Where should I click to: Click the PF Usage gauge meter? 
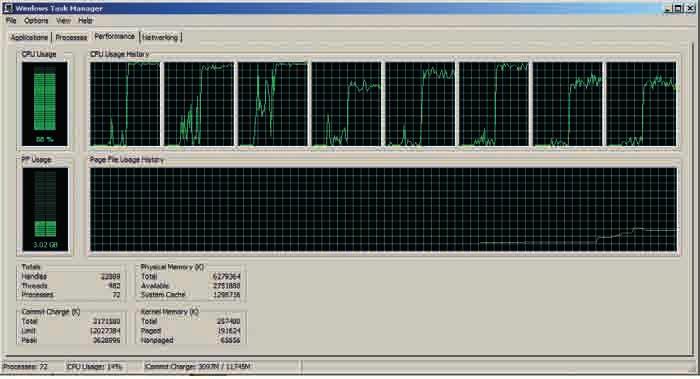pos(45,210)
